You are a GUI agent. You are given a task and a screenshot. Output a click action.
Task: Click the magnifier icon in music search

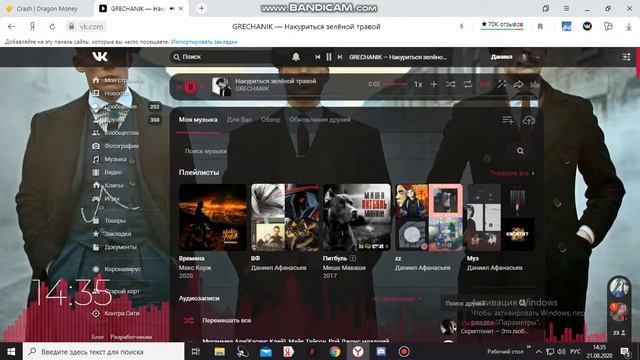(x=520, y=151)
